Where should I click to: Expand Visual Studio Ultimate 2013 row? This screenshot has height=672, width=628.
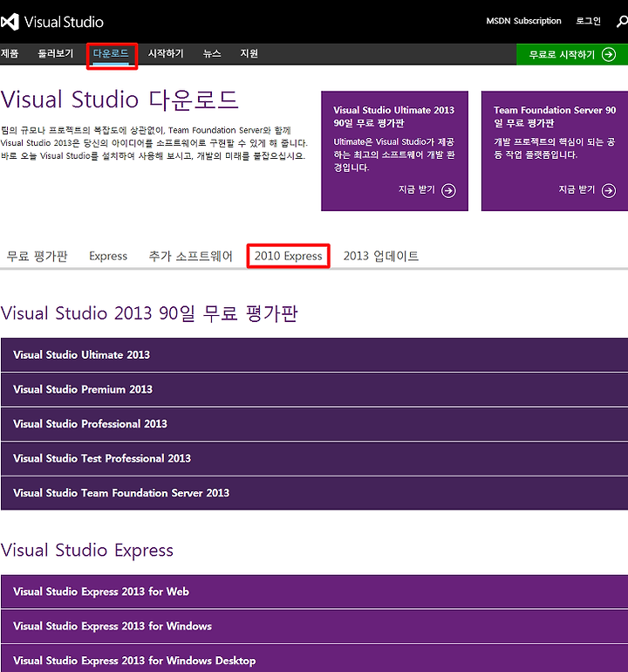click(x=314, y=355)
